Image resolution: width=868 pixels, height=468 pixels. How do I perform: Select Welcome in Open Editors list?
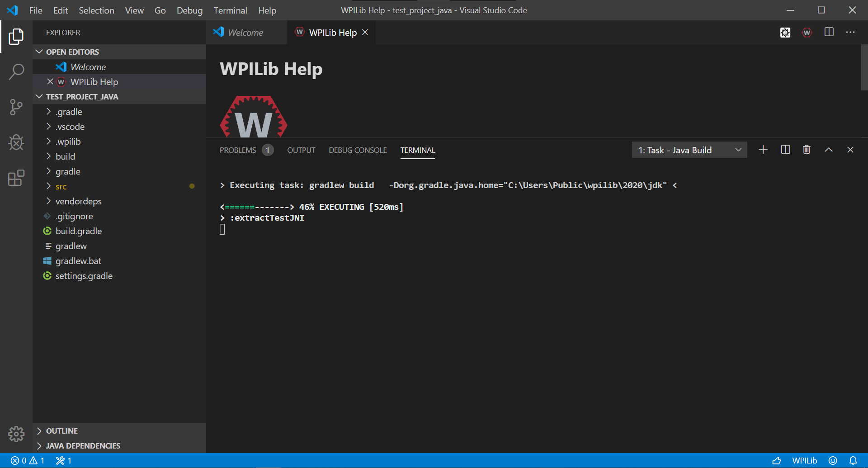coord(119,67)
